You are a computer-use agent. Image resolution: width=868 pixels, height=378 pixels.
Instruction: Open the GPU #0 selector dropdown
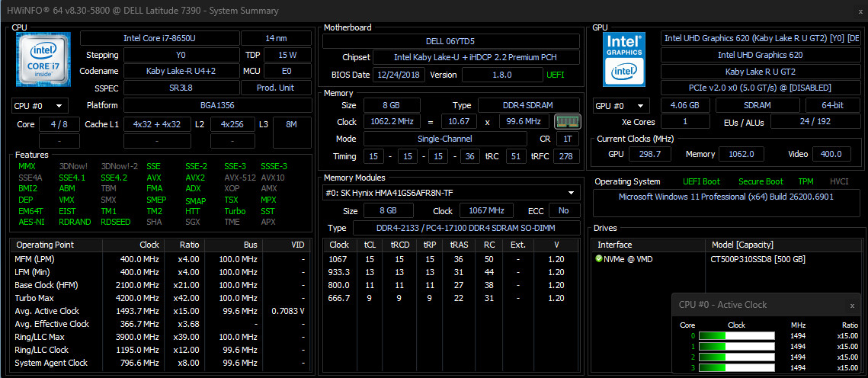pyautogui.click(x=621, y=105)
